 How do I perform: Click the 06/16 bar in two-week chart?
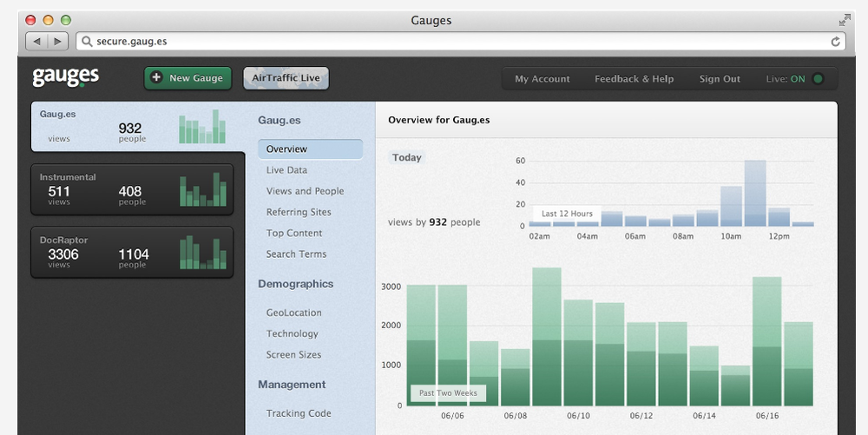(x=766, y=341)
